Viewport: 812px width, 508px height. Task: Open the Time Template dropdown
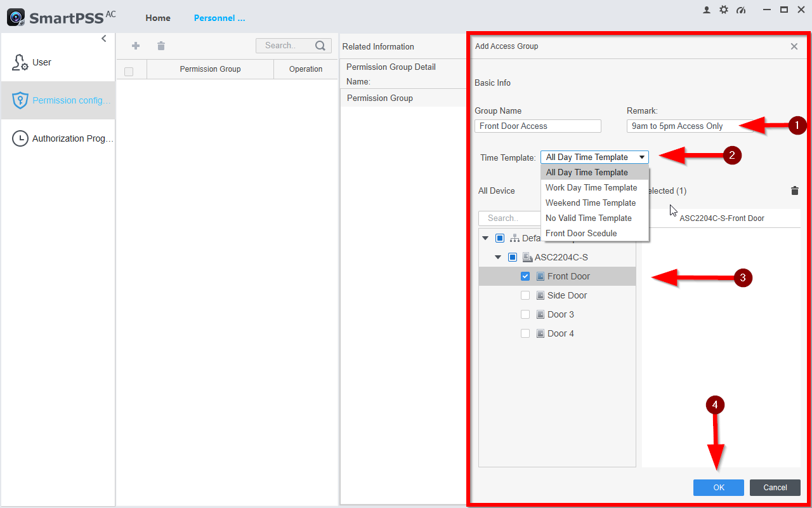[594, 157]
